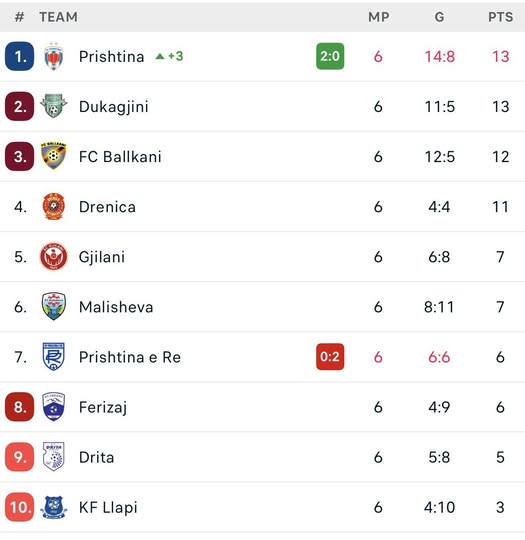The width and height of the screenshot is (525, 540).
Task: Open the Gjilani round red emblem
Action: pyautogui.click(x=53, y=257)
